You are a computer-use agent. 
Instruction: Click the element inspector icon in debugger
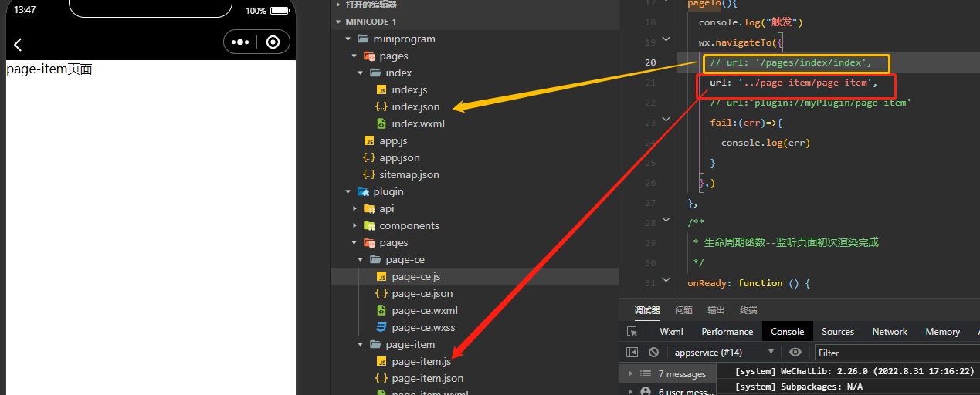(x=632, y=332)
